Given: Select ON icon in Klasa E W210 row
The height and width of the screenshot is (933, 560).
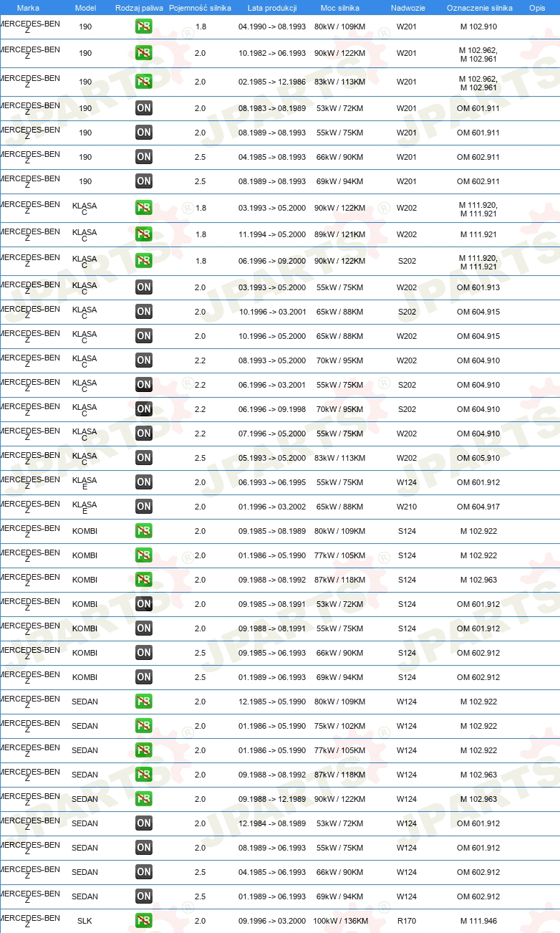Looking at the screenshot, I should click(x=144, y=507).
